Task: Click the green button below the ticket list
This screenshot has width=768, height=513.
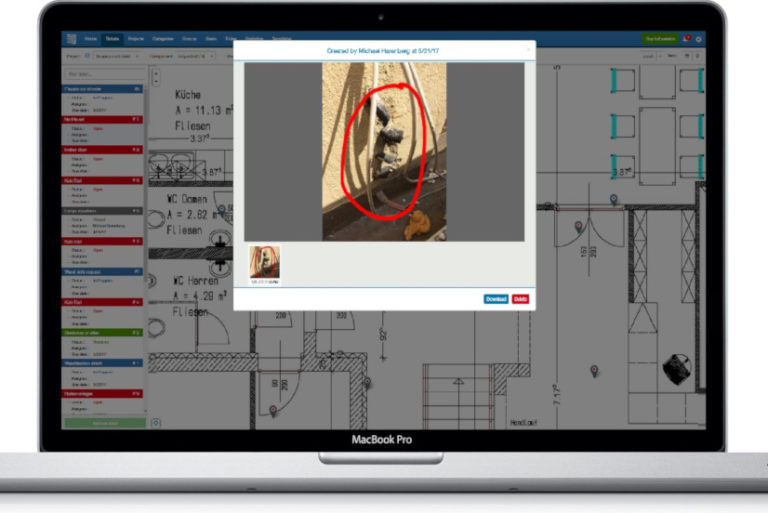Action: tap(105, 423)
